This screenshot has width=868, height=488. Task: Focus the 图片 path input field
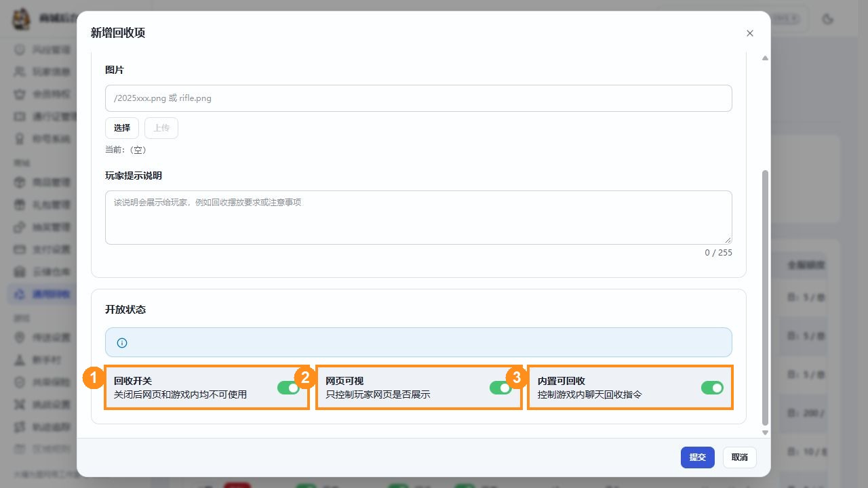(x=418, y=98)
